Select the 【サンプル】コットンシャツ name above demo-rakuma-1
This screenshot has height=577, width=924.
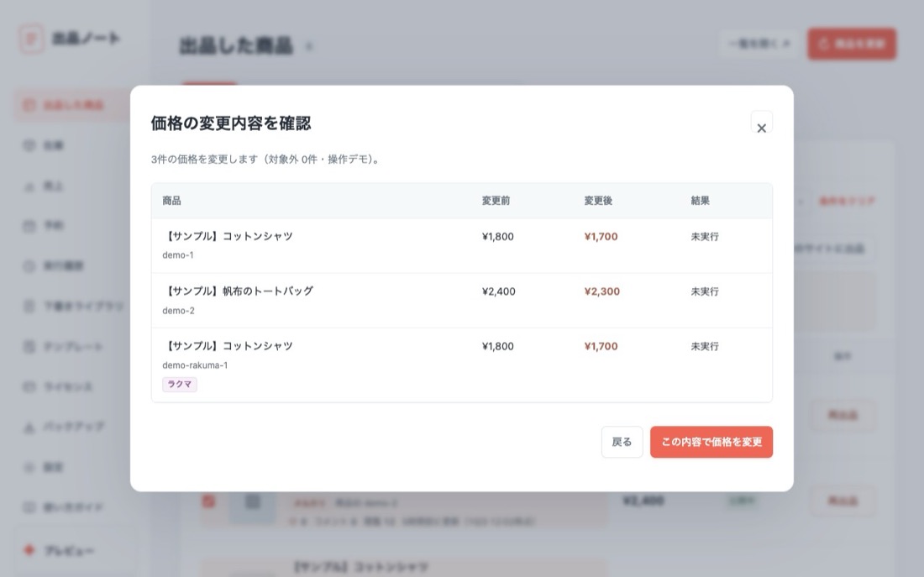[x=228, y=346]
